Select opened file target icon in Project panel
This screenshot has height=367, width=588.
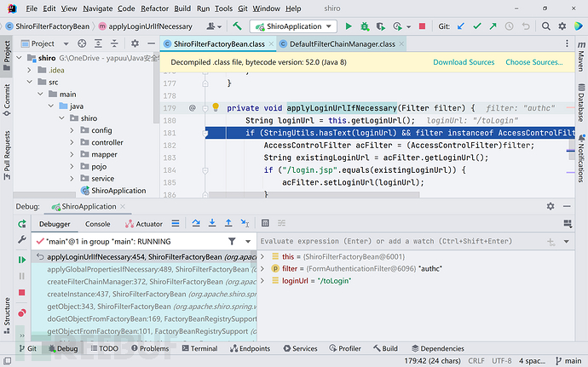pos(82,44)
